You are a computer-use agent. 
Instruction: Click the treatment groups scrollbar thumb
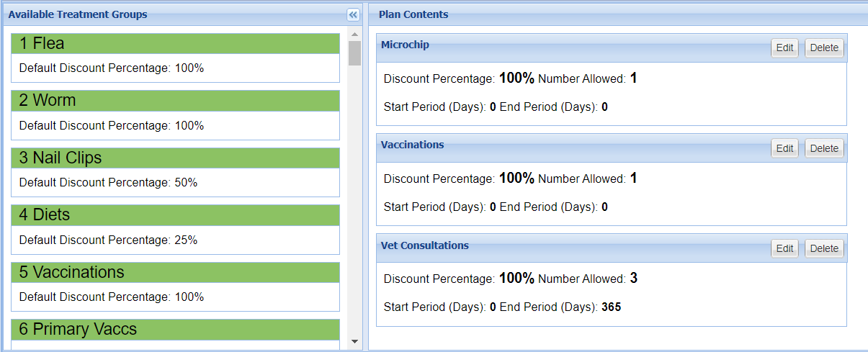click(x=354, y=53)
